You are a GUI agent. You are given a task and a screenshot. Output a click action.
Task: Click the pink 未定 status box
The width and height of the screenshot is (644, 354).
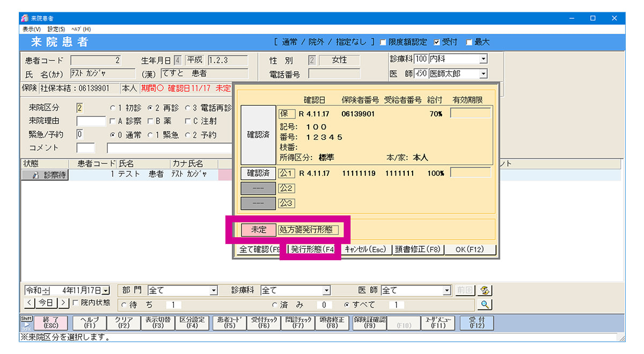coord(258,230)
